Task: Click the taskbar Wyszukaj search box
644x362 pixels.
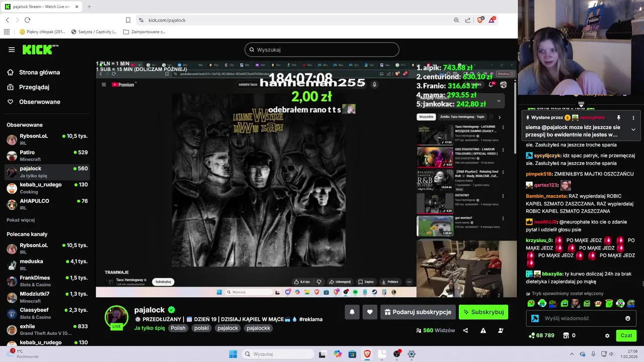Action: [x=277, y=354]
